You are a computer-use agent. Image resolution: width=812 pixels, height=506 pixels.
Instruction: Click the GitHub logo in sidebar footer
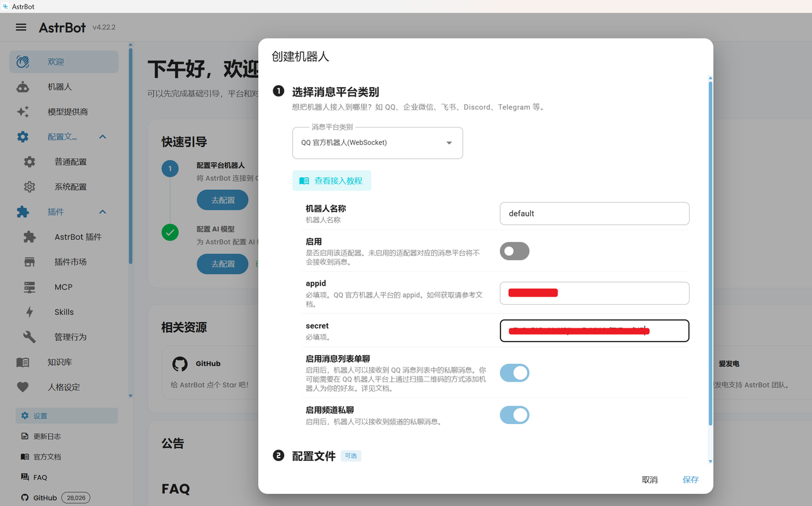click(x=25, y=498)
